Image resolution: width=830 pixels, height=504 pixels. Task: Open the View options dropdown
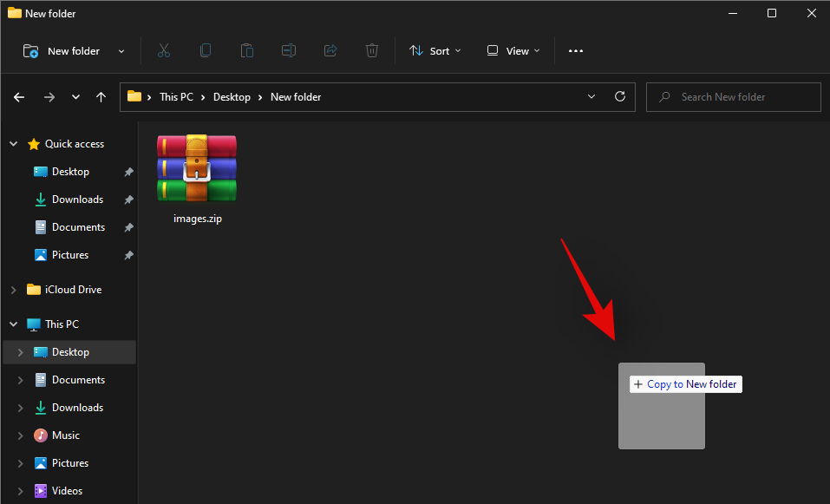(513, 51)
